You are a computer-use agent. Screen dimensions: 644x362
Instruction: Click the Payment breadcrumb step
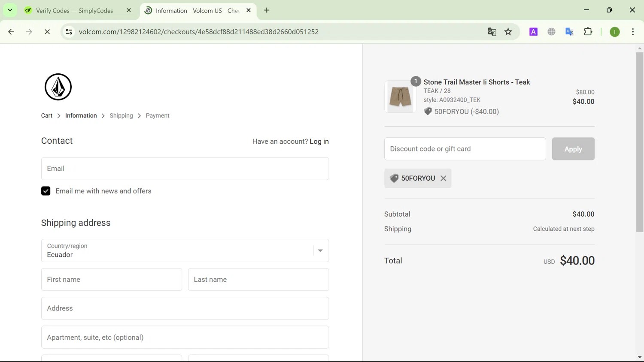click(158, 116)
